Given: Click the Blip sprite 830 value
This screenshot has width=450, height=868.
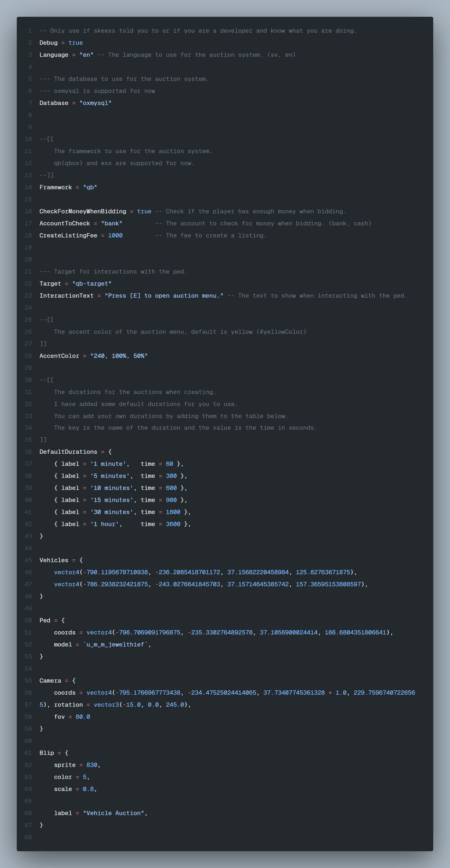Looking at the screenshot, I should tap(92, 765).
